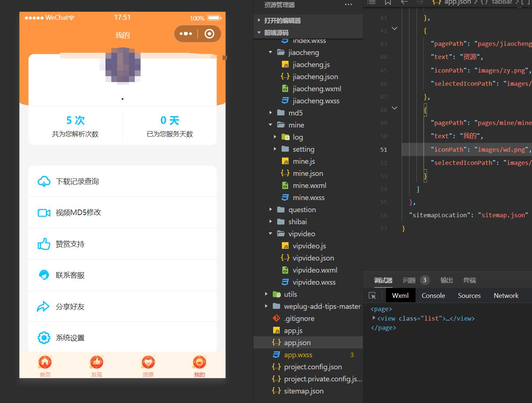This screenshot has width=532, height=403.
Task: Tap the 联系客服 list item
Action: (122, 275)
